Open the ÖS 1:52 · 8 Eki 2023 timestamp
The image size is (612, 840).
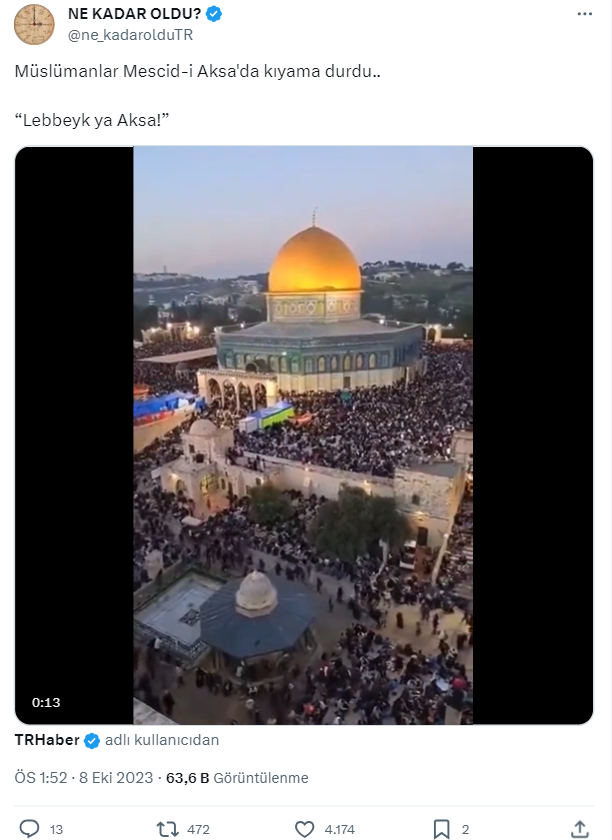click(x=84, y=778)
